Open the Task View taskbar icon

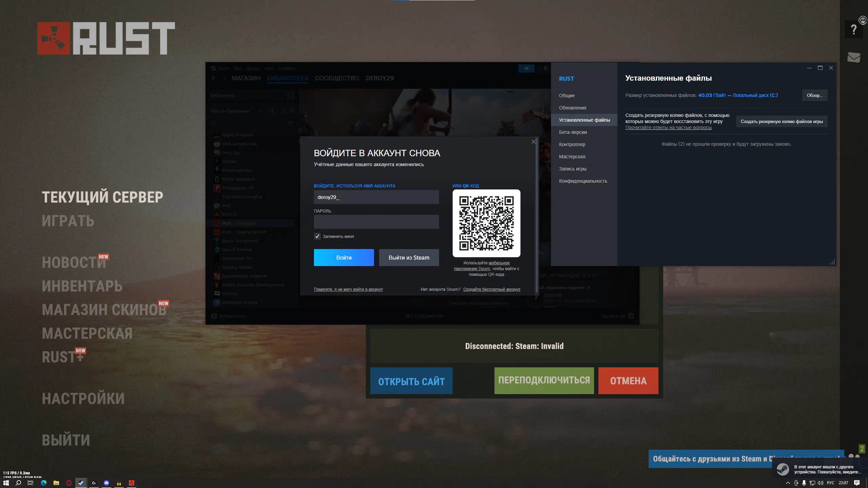coord(31,483)
